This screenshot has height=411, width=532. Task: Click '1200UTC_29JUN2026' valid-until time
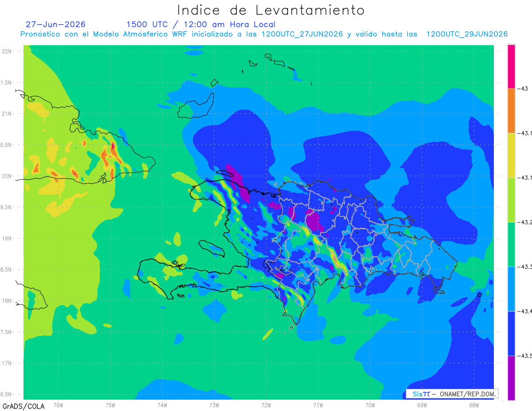point(467,34)
